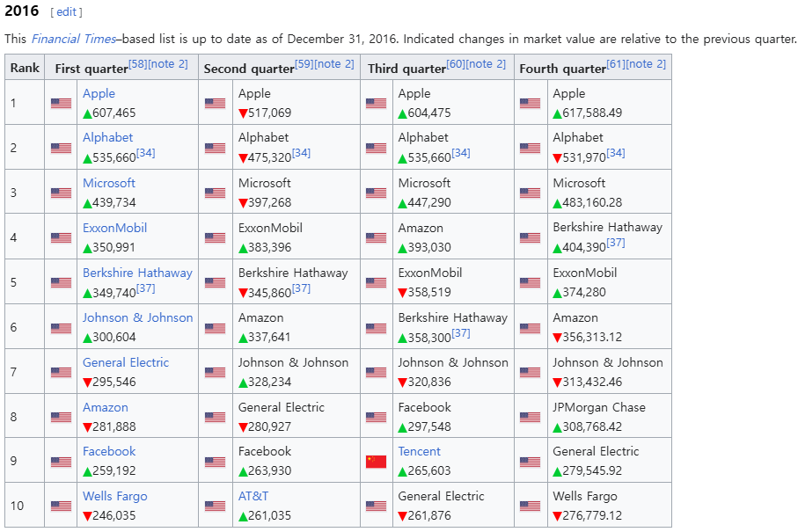
Task: Click the green up arrow beside 261,035
Action: tap(243, 516)
